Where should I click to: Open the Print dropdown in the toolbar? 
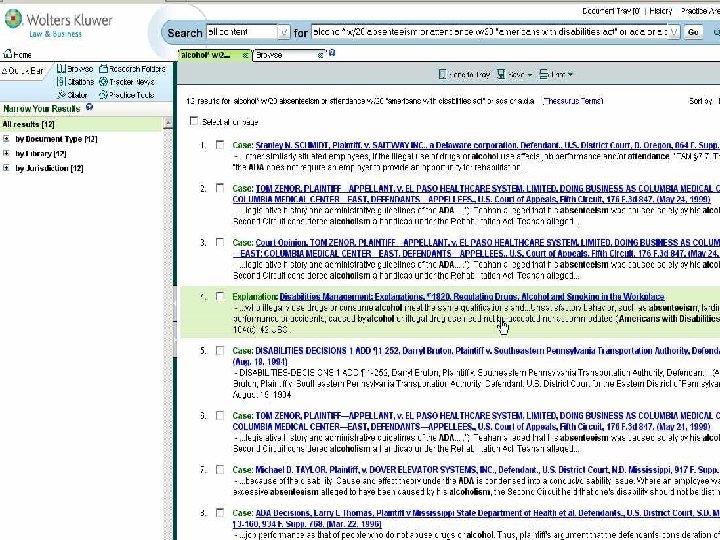point(556,74)
